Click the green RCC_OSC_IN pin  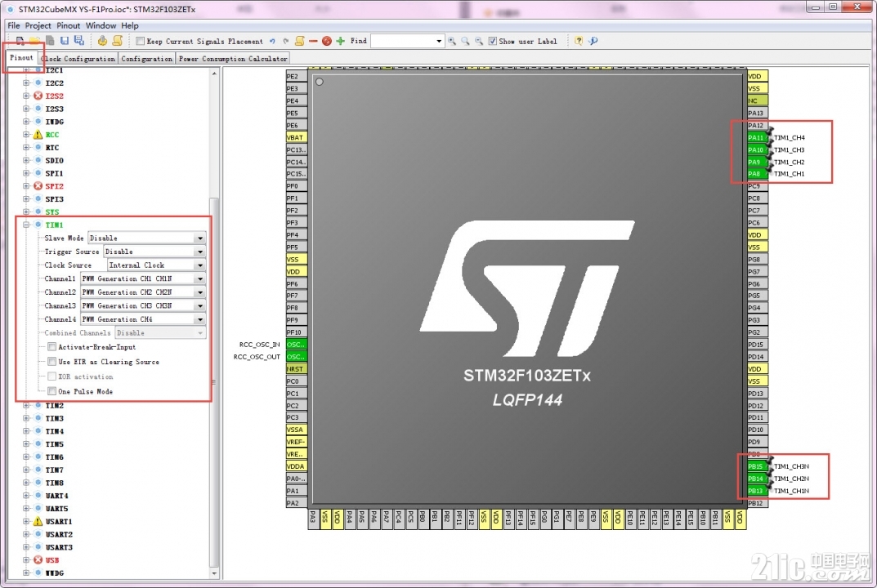coord(296,345)
